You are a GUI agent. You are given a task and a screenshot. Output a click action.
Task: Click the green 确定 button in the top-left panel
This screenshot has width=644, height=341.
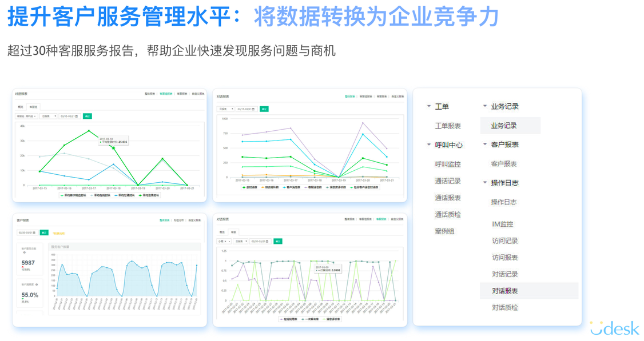coord(87,116)
